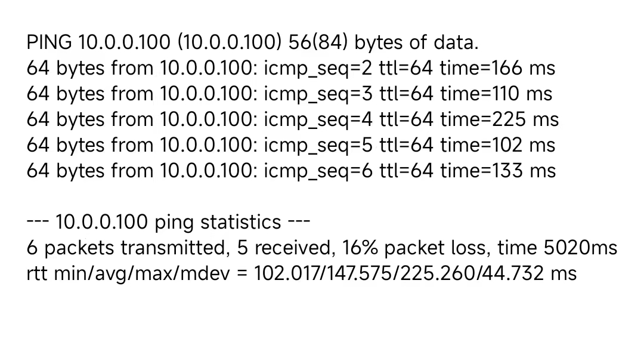Click the PING 10.0.0.100 header line
The image size is (644, 360).
pos(253,43)
